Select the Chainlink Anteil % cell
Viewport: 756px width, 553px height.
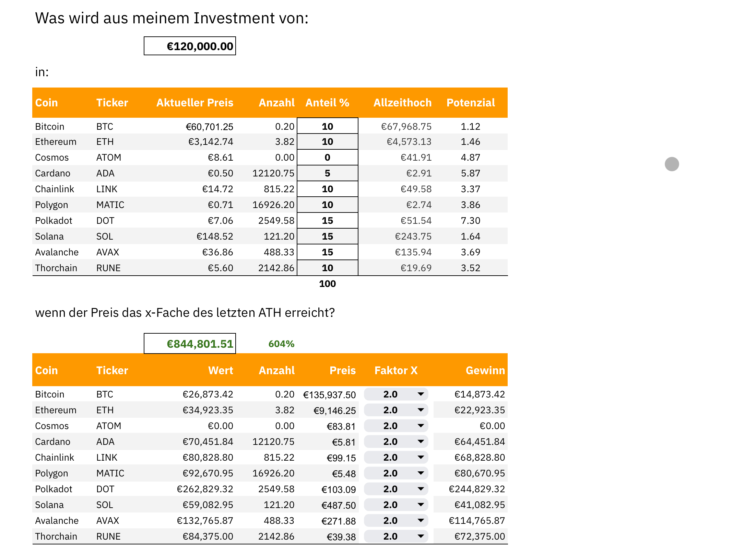pos(328,189)
